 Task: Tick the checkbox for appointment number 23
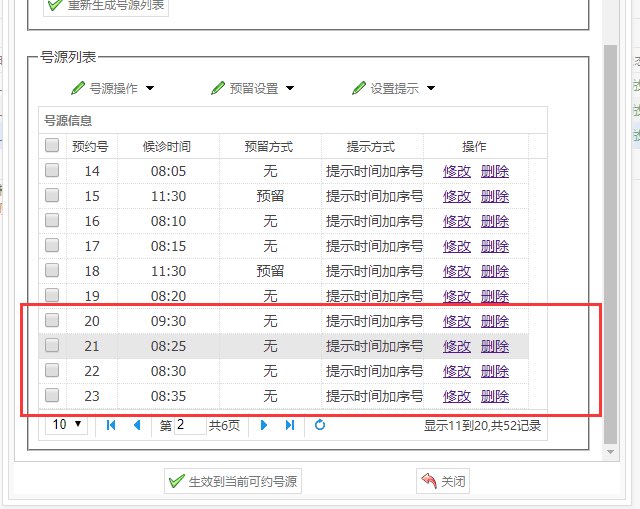(x=52, y=395)
